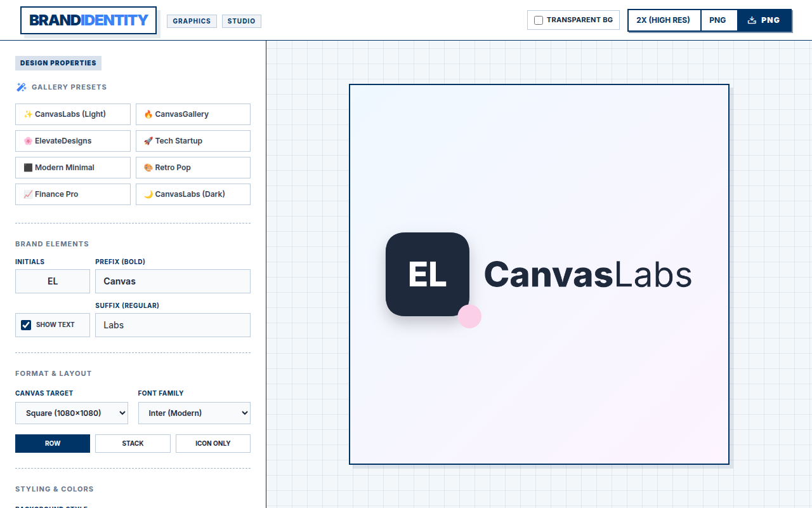Open the Font Family dropdown

click(194, 413)
